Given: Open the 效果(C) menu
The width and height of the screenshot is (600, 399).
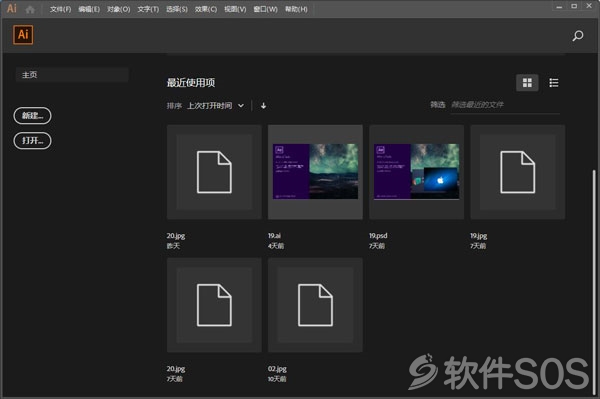Looking at the screenshot, I should [x=206, y=9].
